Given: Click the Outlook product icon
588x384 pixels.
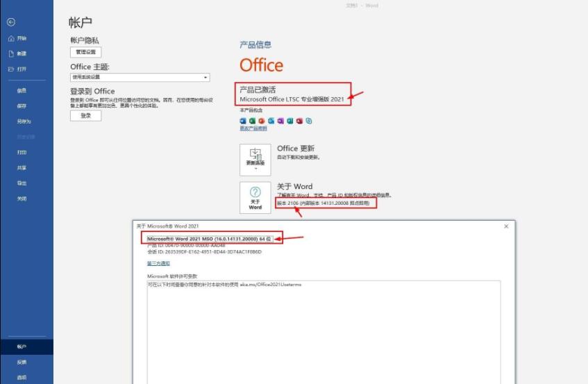Looking at the screenshot, I should pos(271,121).
